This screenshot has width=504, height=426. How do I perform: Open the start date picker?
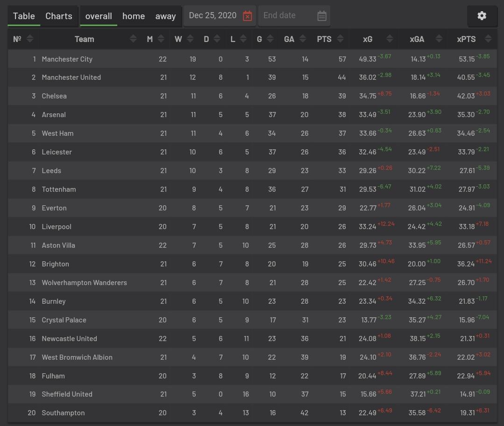(x=213, y=15)
